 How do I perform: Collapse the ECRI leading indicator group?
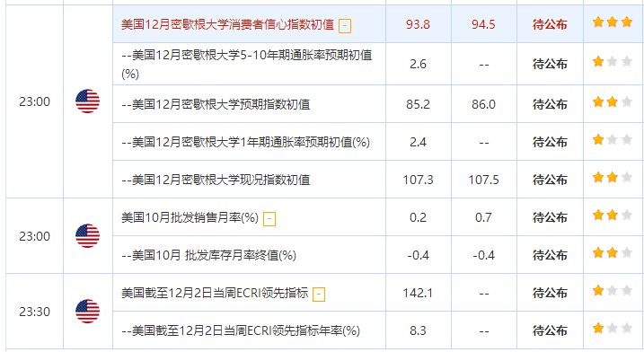[x=319, y=295]
